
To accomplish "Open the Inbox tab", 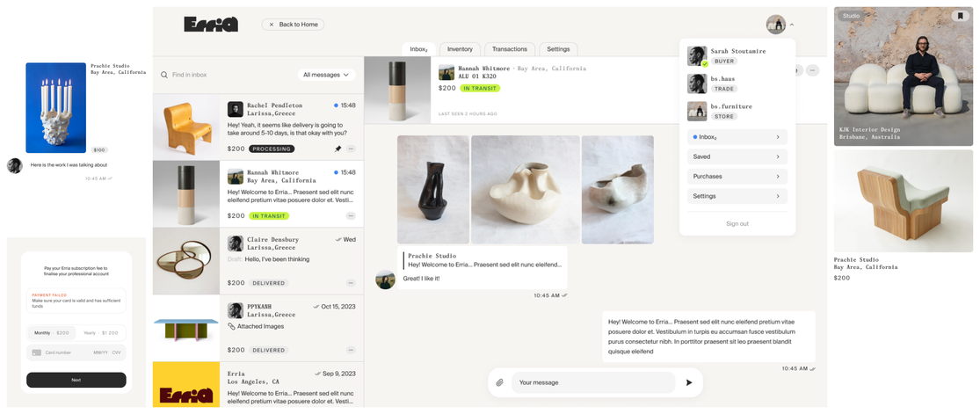I will (418, 48).
